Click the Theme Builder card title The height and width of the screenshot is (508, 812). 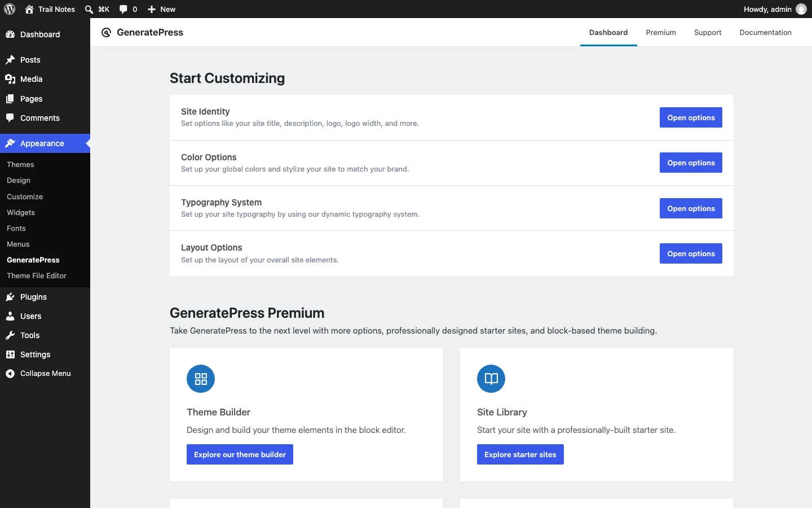point(218,412)
